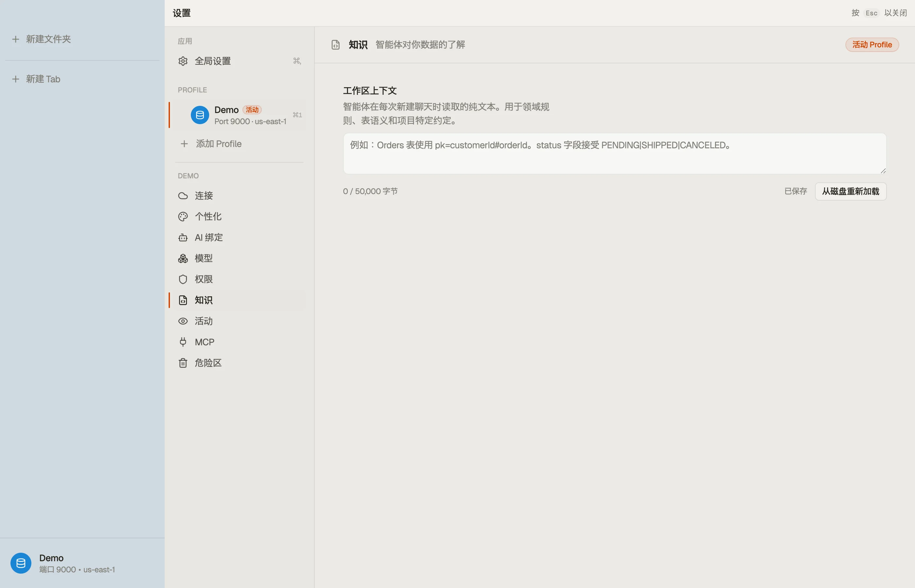The image size is (915, 588).
Task: Click the orange 活动 tag beside Demo
Action: click(252, 110)
